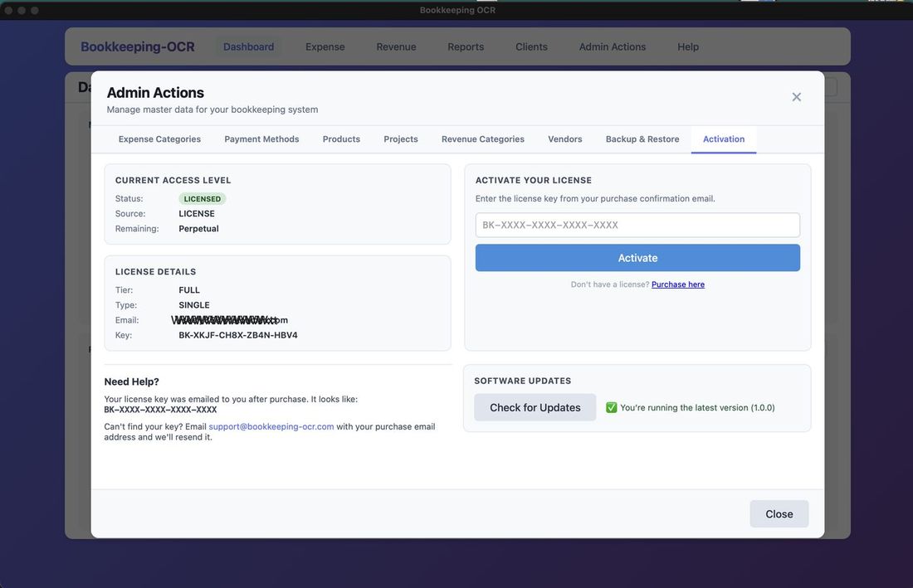Open the Payment Methods tab
The height and width of the screenshot is (588, 913).
(261, 139)
